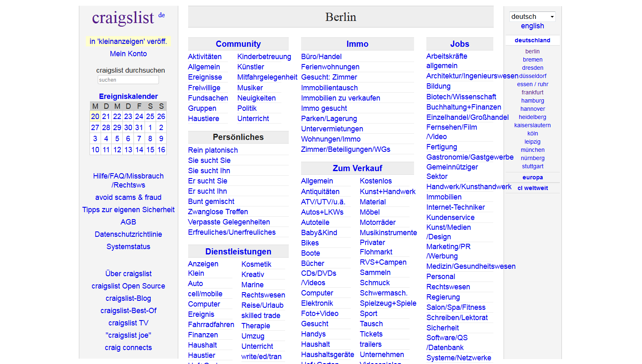Open the Kundenservice jobs link

[450, 217]
